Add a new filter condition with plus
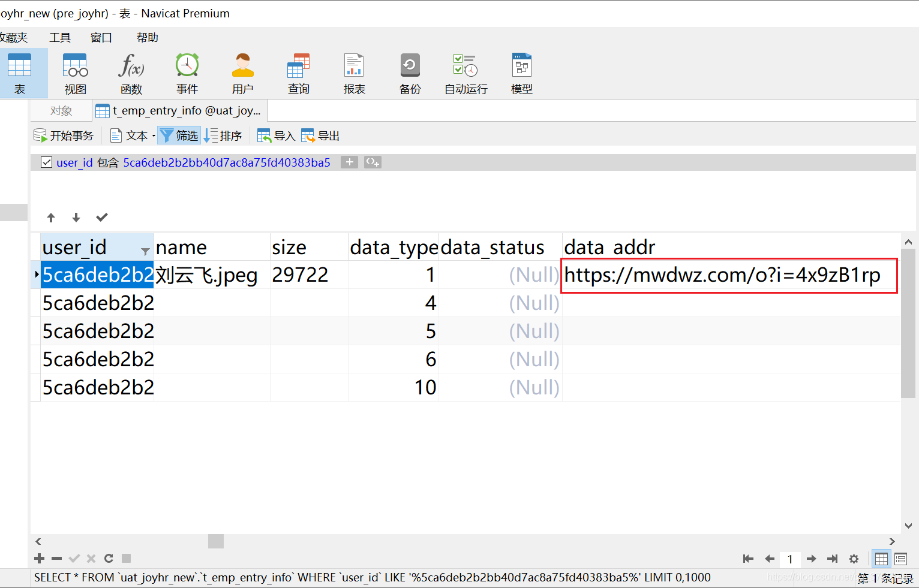The image size is (919, 588). coord(349,162)
